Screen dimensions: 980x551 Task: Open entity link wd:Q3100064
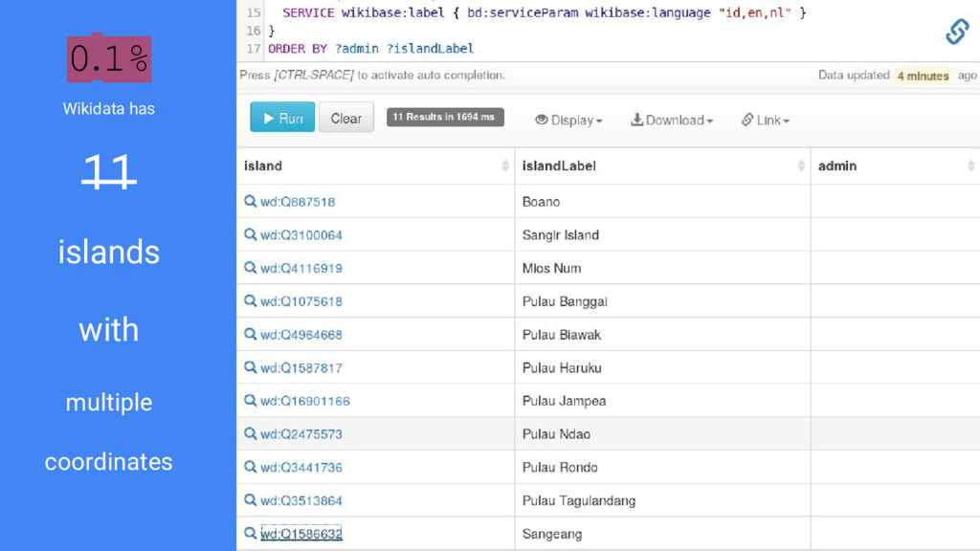[301, 235]
